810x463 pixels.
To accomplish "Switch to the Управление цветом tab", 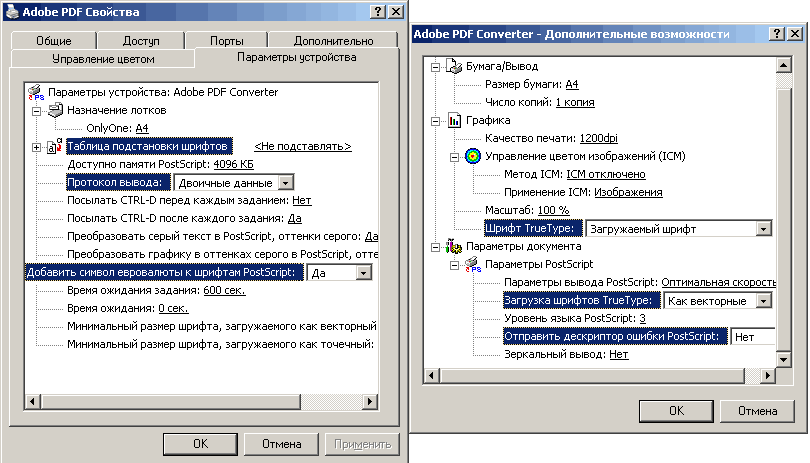I will point(103,59).
